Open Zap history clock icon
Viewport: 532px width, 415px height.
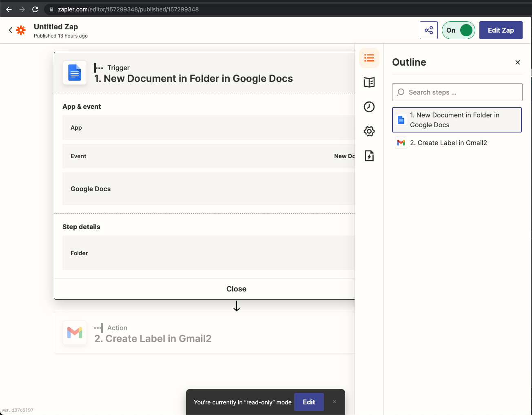pyautogui.click(x=369, y=107)
